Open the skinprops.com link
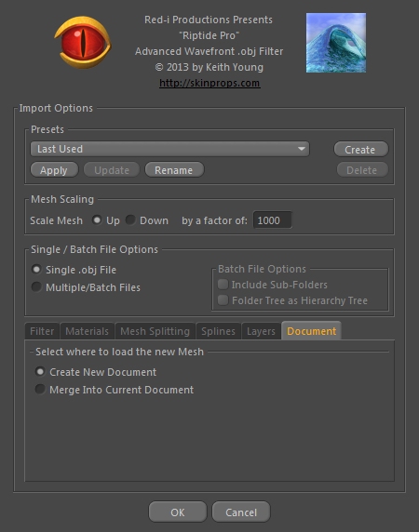 pos(209,83)
